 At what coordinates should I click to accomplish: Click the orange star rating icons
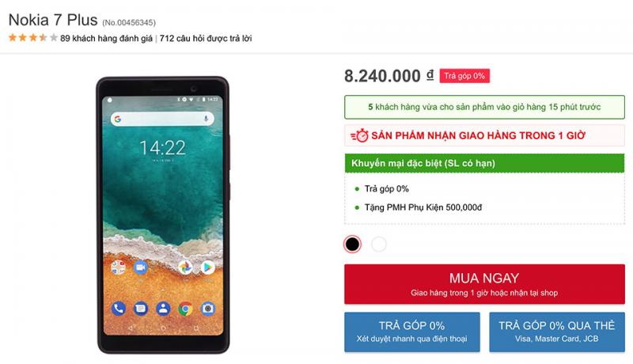tap(32, 38)
